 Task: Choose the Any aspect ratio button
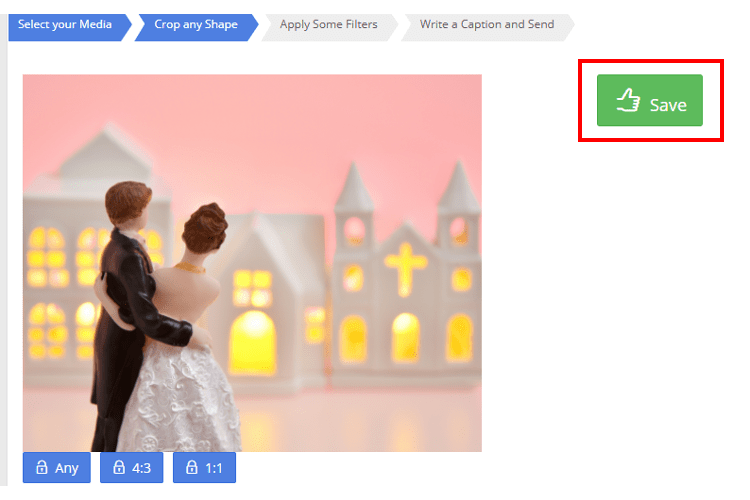(57, 467)
